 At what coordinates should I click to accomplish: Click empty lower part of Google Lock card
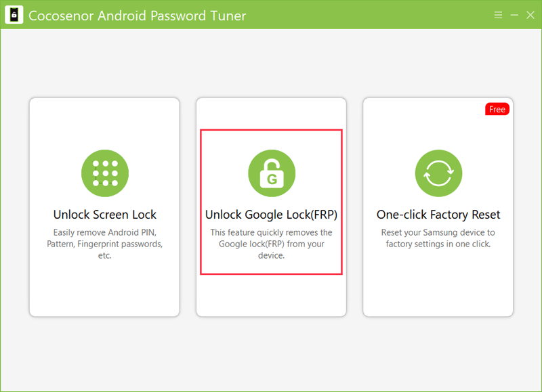tap(272, 295)
